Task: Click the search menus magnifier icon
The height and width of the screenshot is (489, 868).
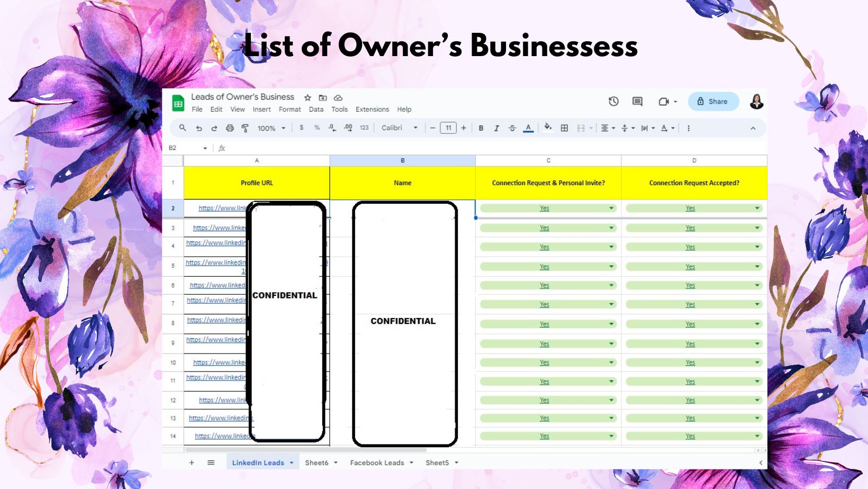Action: point(183,128)
